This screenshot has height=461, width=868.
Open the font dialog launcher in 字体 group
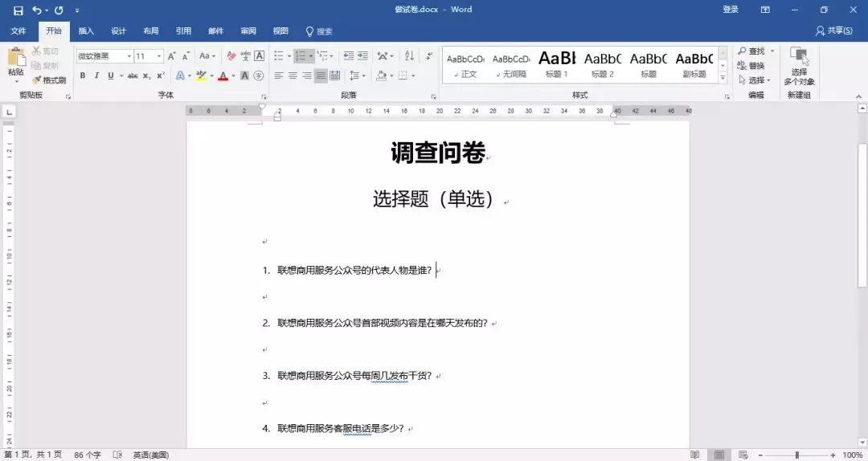264,96
